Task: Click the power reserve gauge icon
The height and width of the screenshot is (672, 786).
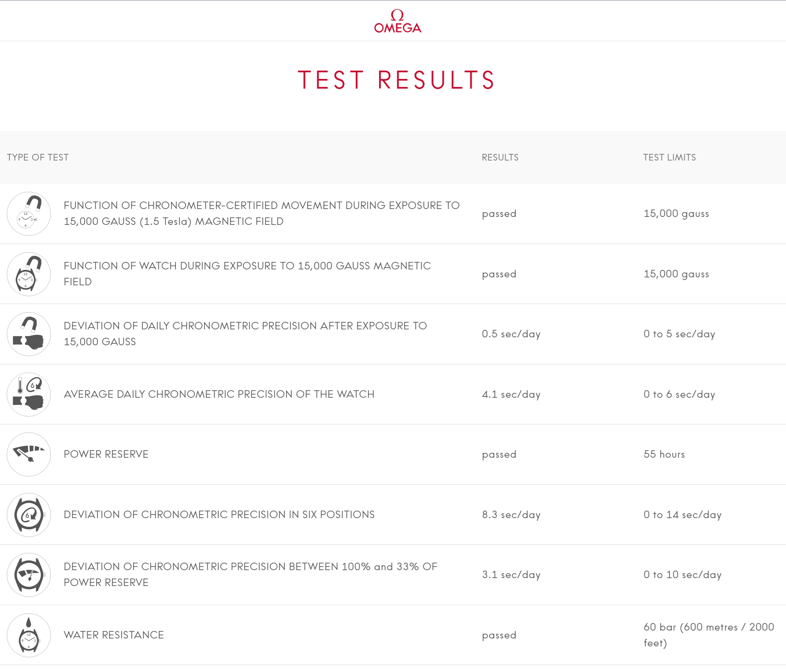Action: [29, 455]
